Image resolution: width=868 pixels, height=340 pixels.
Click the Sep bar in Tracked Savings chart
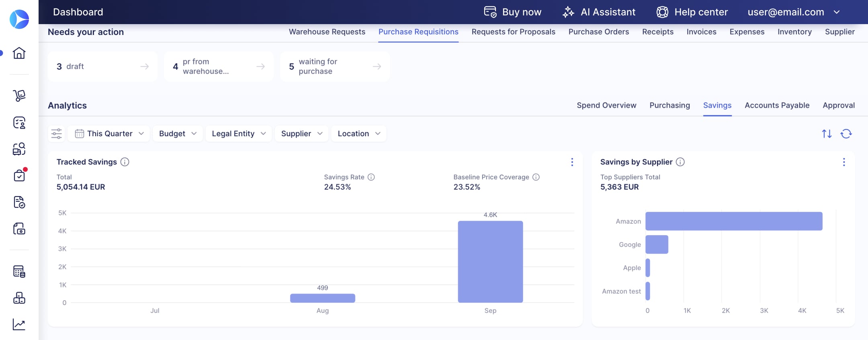coord(490,262)
